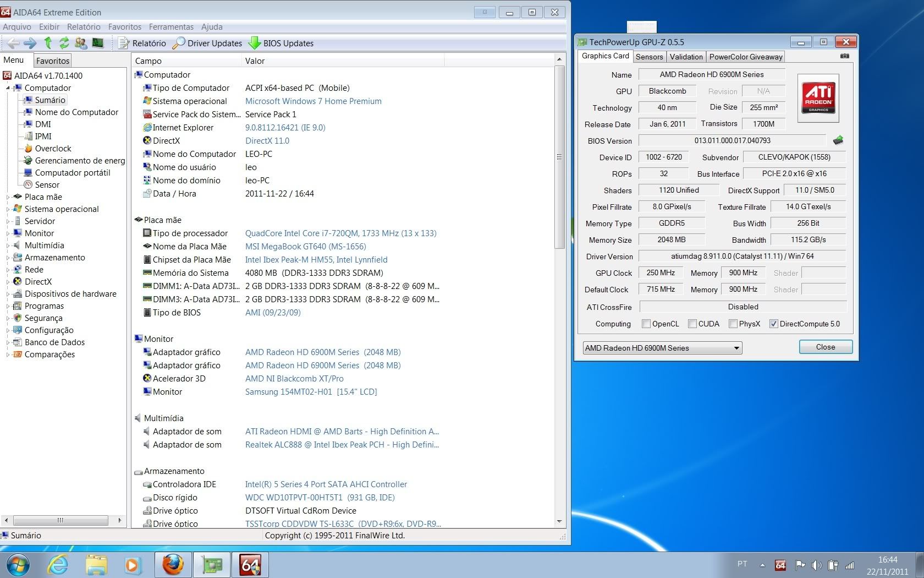
Task: Click the Close button in GPU-Z
Action: coord(825,347)
